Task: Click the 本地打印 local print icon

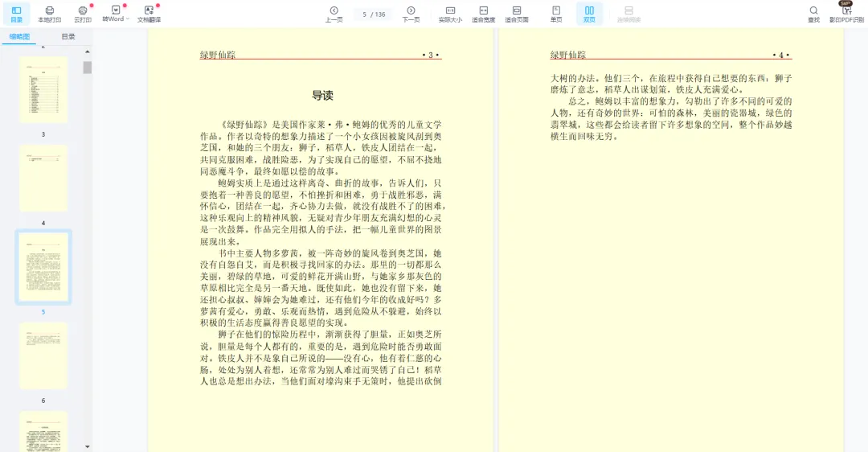Action: [x=49, y=14]
